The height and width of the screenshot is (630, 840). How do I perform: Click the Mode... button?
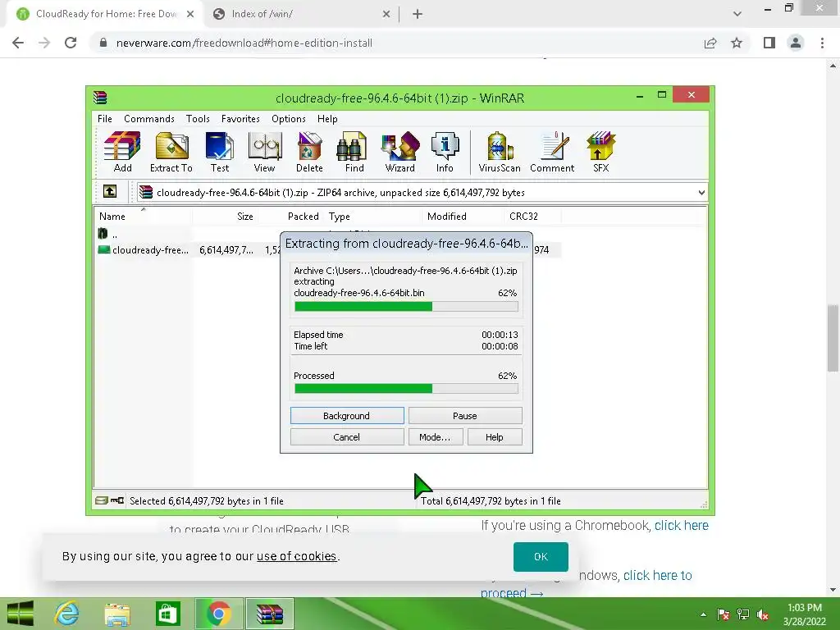(435, 437)
